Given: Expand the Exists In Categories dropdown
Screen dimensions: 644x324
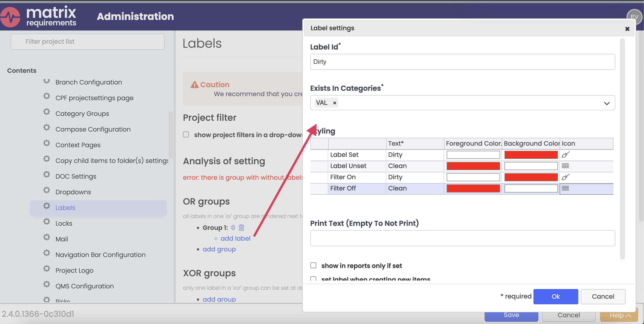Looking at the screenshot, I should point(607,103).
